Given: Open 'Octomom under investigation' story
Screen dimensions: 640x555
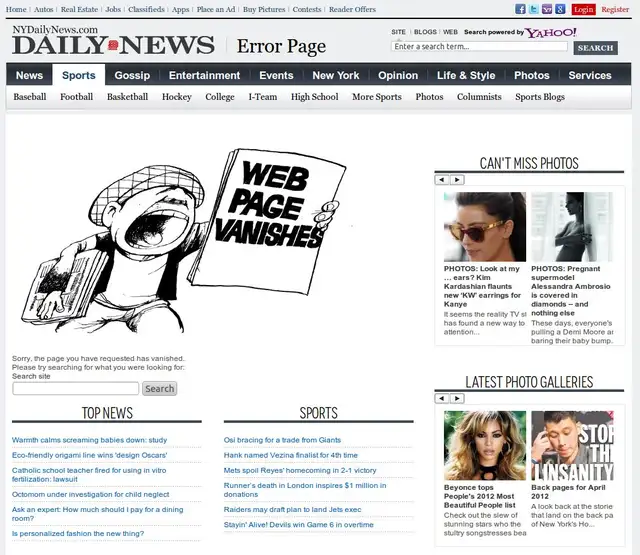Looking at the screenshot, I should pyautogui.click(x=91, y=494).
